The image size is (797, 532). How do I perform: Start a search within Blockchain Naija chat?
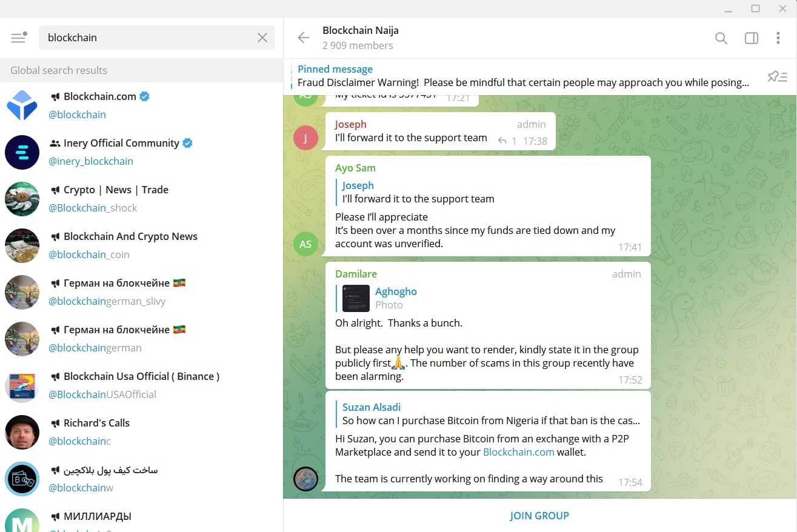click(x=721, y=37)
